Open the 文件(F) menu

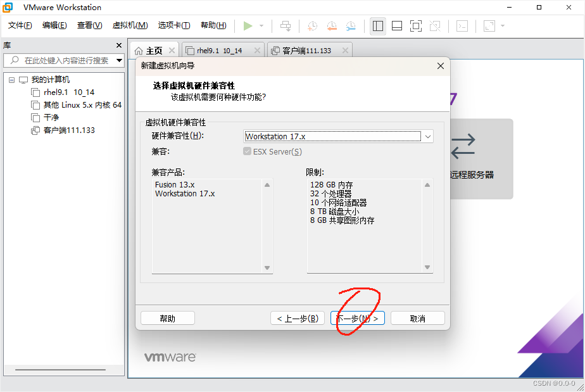tap(20, 25)
